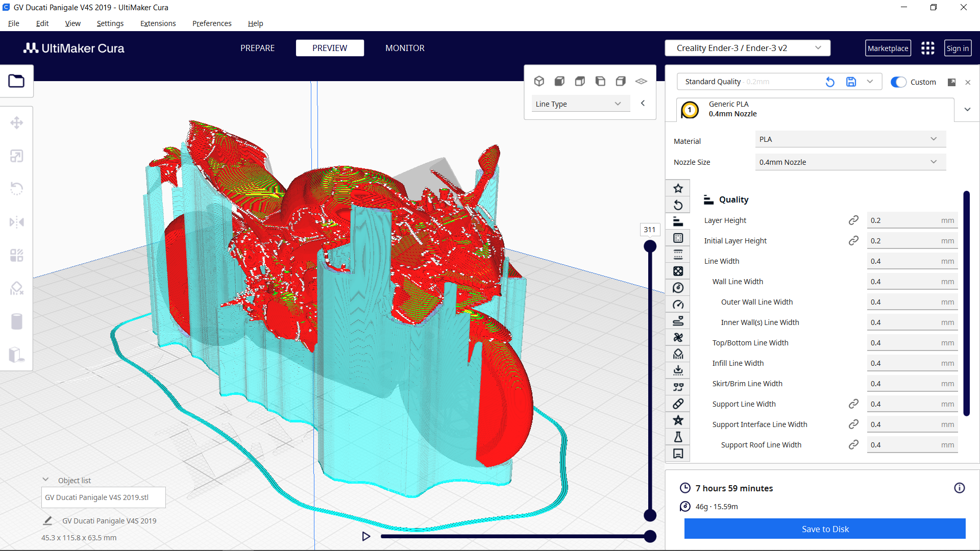The width and height of the screenshot is (980, 551).
Task: Open the Cooling settings category
Action: coord(678,337)
